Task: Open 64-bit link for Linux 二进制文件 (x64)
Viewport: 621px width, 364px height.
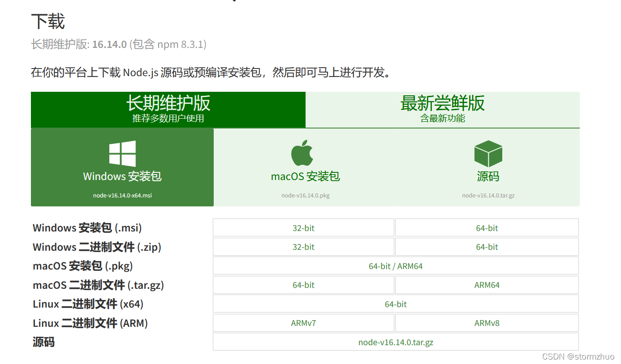Action: [x=396, y=304]
